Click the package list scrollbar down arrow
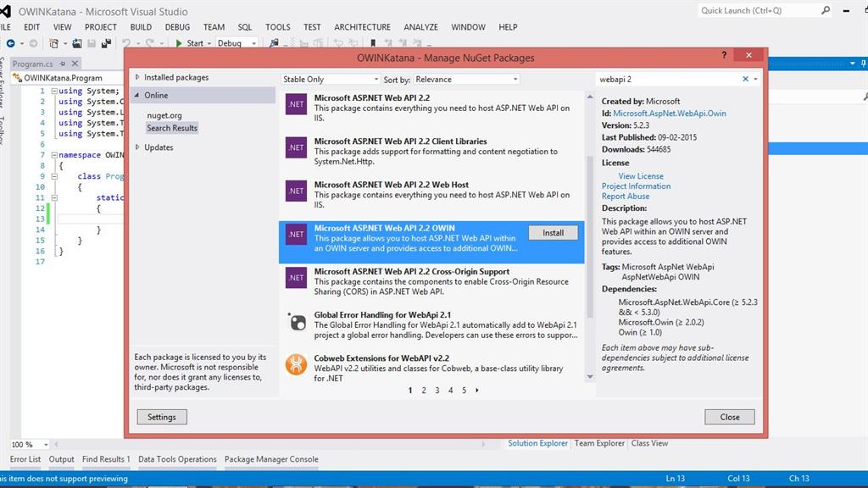This screenshot has height=488, width=868. 590,377
